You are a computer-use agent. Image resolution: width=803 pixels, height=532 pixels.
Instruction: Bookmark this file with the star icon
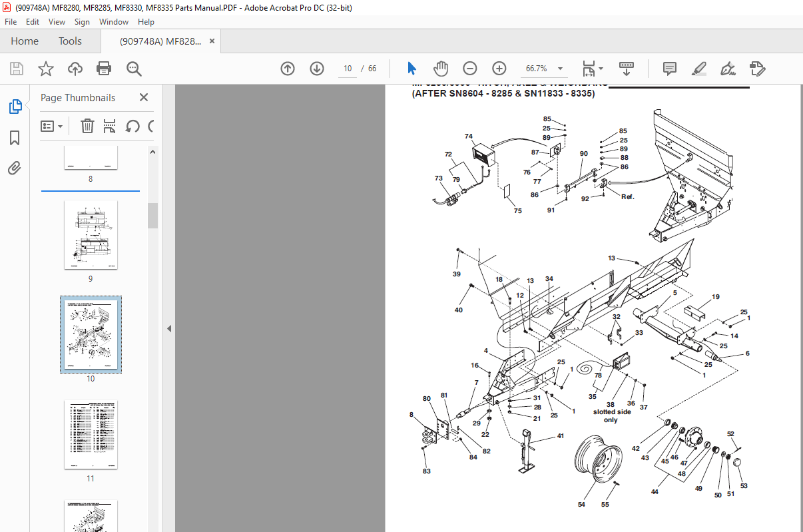coord(45,69)
